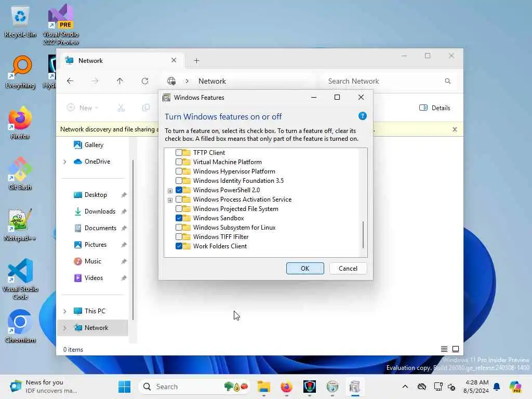Open the Git Bash desktop shortcut

click(20, 174)
